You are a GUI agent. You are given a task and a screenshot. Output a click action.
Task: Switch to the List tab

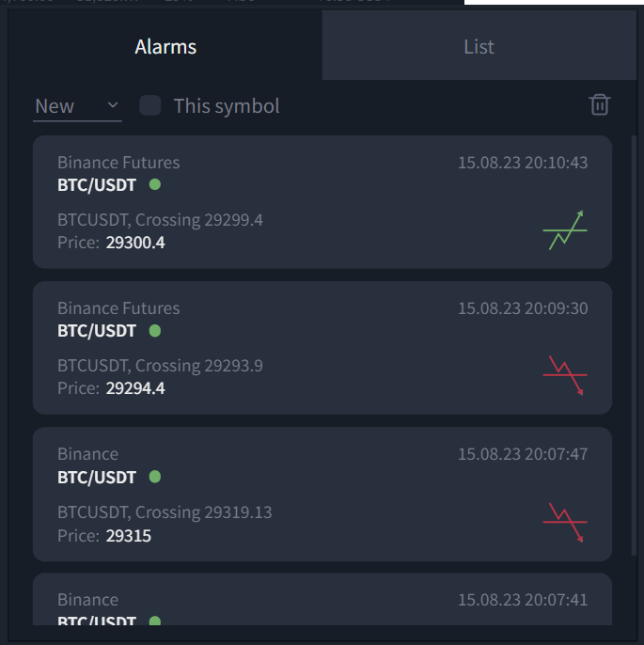pyautogui.click(x=479, y=45)
